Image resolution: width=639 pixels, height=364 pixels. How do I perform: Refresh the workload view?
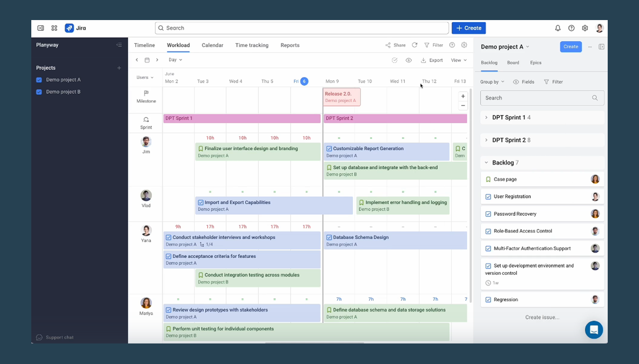pyautogui.click(x=415, y=45)
